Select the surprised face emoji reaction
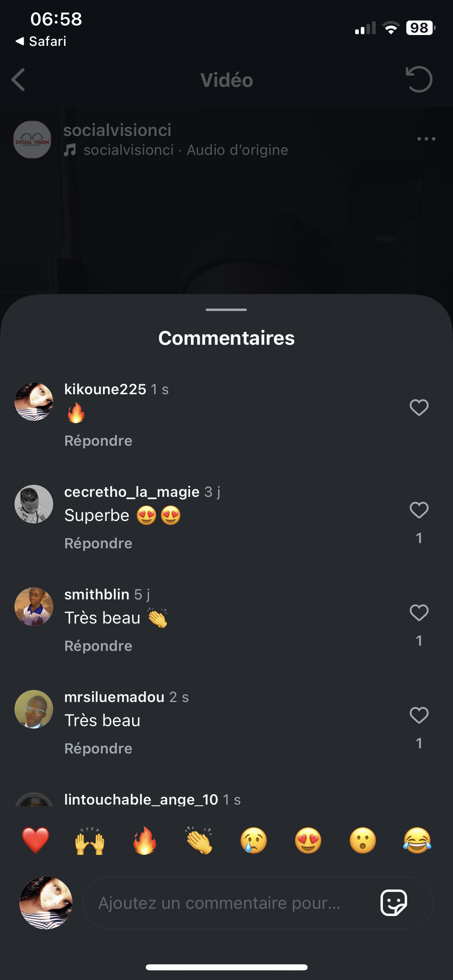453x980 pixels. (x=363, y=840)
